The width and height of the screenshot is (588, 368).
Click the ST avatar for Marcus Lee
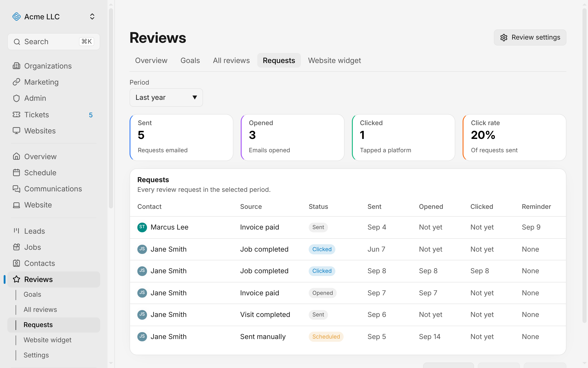(142, 227)
